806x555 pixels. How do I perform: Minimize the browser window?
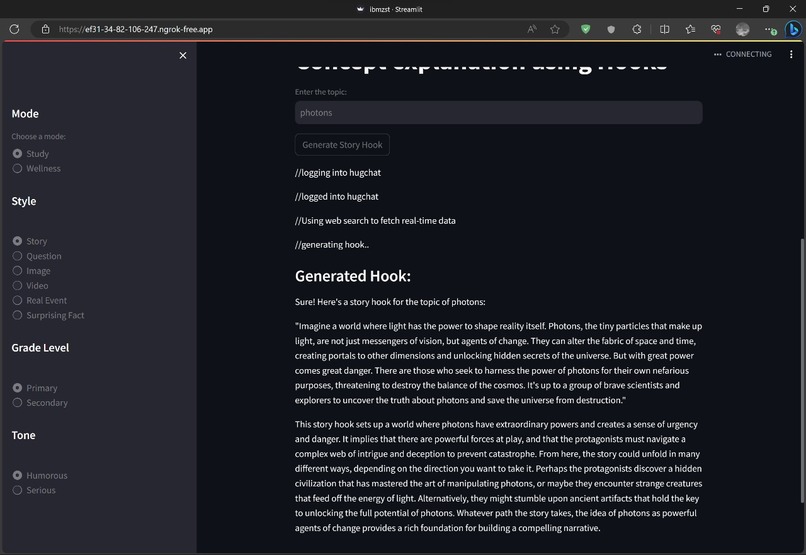point(739,9)
